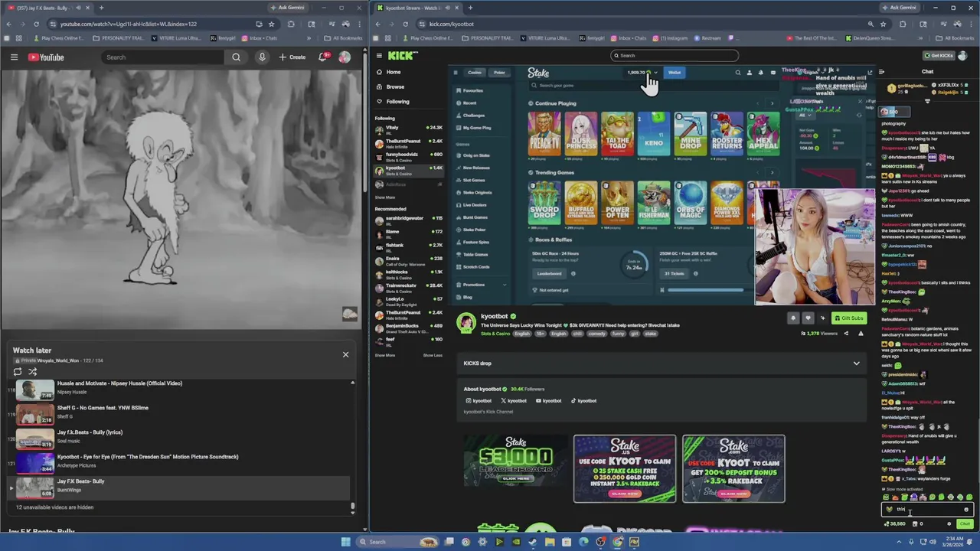The image size is (980, 551).
Task: Open kyootbot X profile link
Action: click(x=514, y=401)
